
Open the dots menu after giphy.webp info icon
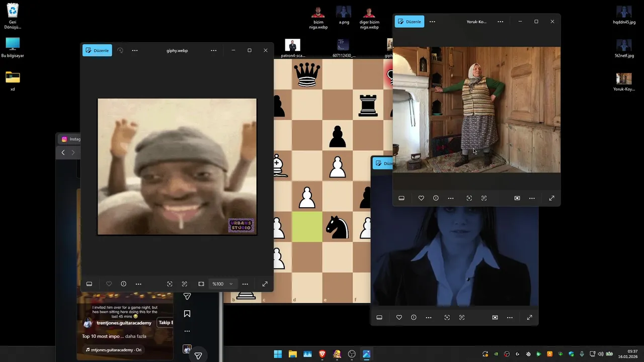[x=138, y=284]
